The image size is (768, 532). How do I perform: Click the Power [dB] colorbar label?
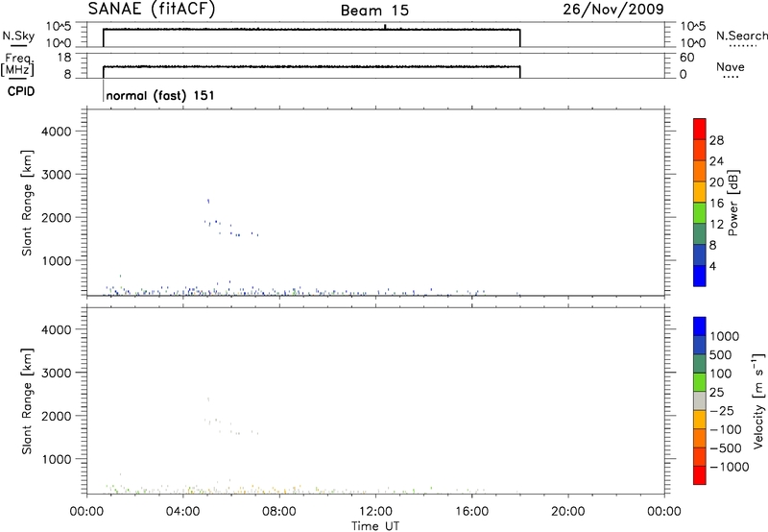pyautogui.click(x=733, y=203)
